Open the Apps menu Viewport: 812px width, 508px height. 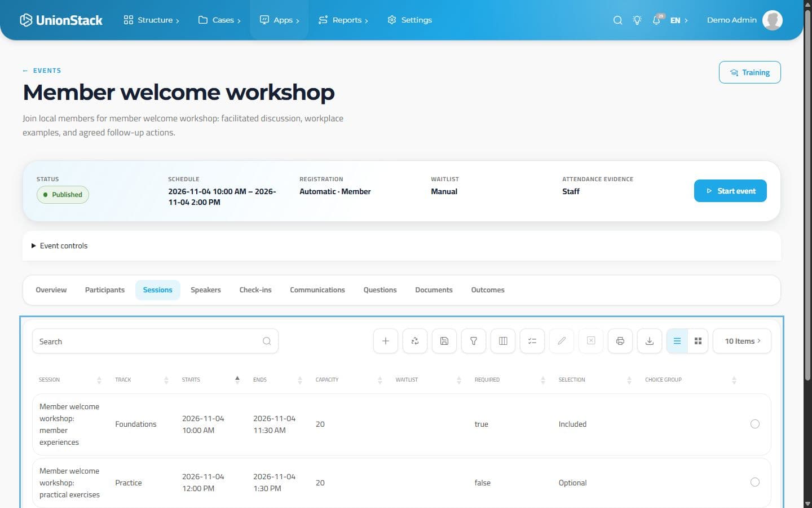tap(279, 20)
